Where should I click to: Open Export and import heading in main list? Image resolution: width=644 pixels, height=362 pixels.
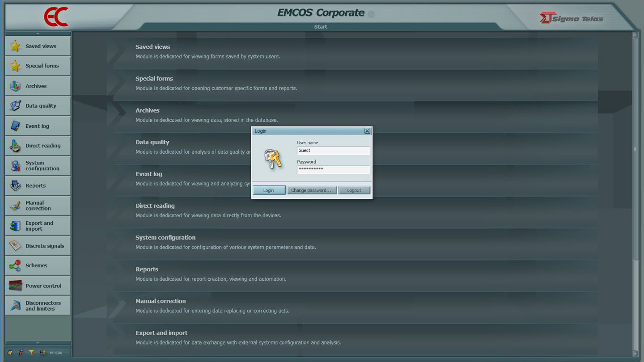(161, 333)
